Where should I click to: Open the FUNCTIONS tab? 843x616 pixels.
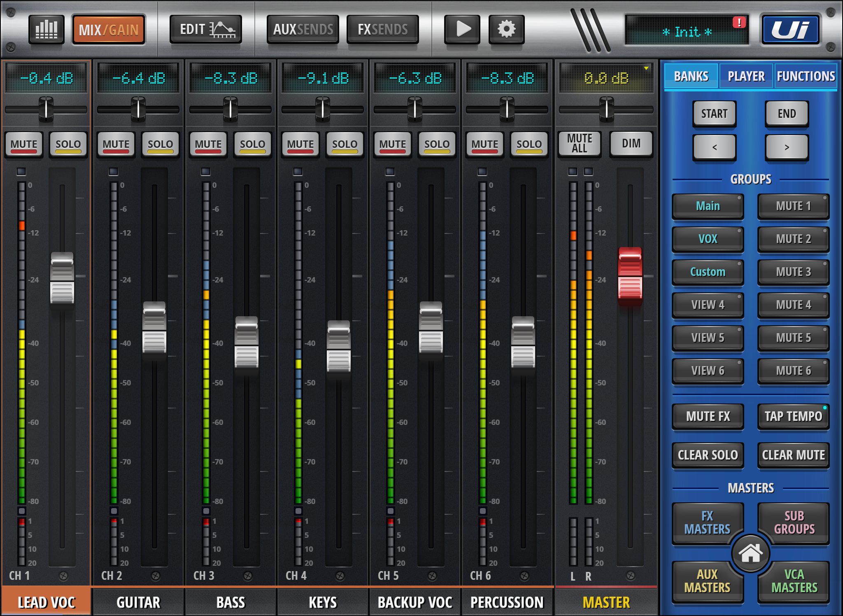[x=806, y=76]
